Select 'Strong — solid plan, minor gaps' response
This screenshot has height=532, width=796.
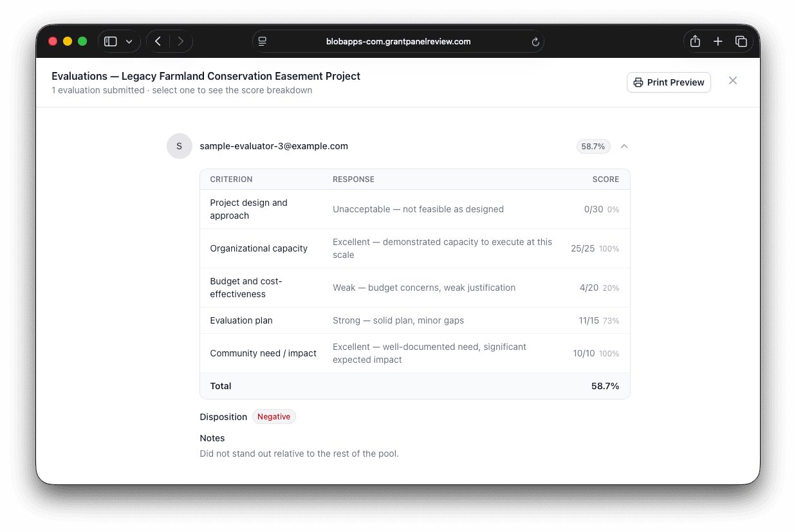[398, 320]
